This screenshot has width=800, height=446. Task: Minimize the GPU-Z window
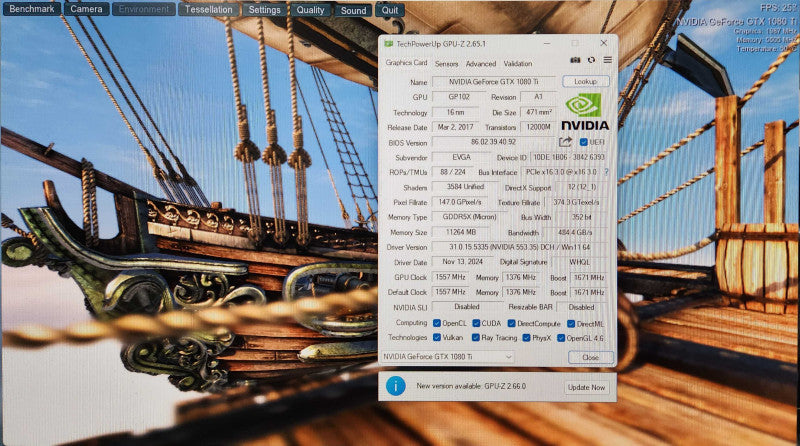click(x=547, y=44)
